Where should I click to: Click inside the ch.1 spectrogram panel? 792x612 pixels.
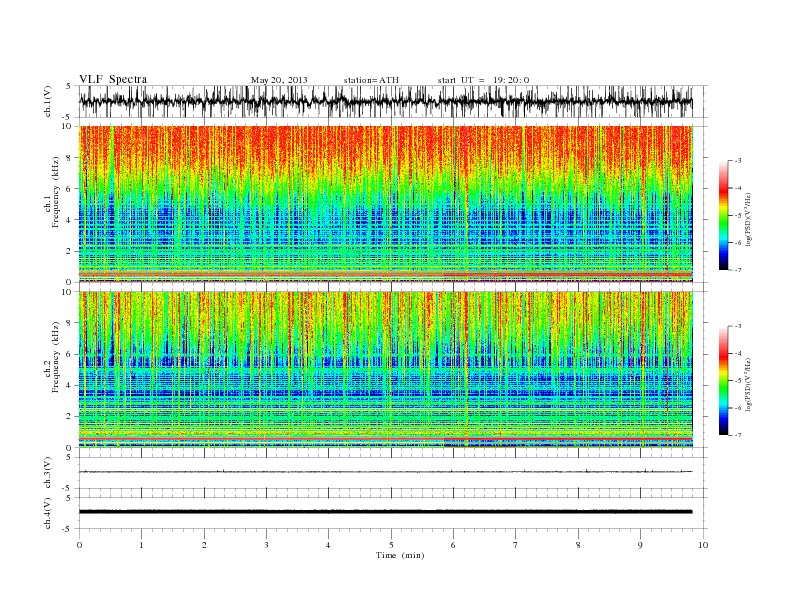click(x=385, y=204)
